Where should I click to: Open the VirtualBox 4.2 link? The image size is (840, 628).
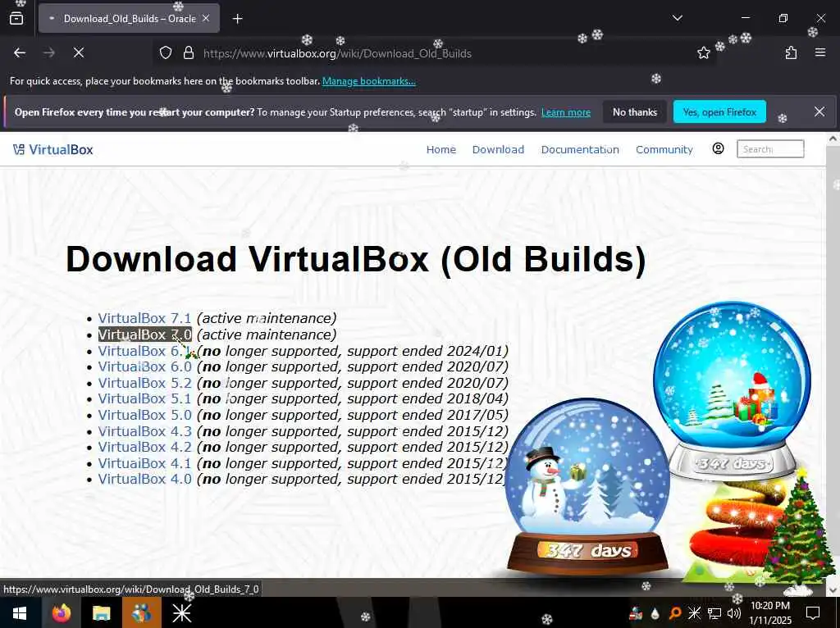[144, 447]
